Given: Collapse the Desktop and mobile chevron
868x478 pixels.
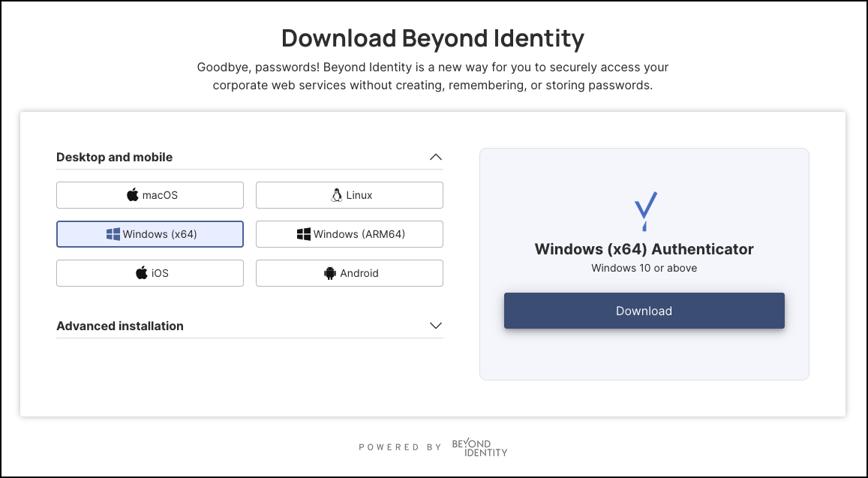Looking at the screenshot, I should (x=435, y=158).
